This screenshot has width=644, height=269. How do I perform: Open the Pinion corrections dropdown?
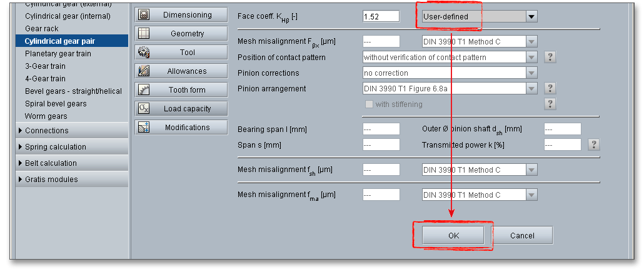(531, 73)
